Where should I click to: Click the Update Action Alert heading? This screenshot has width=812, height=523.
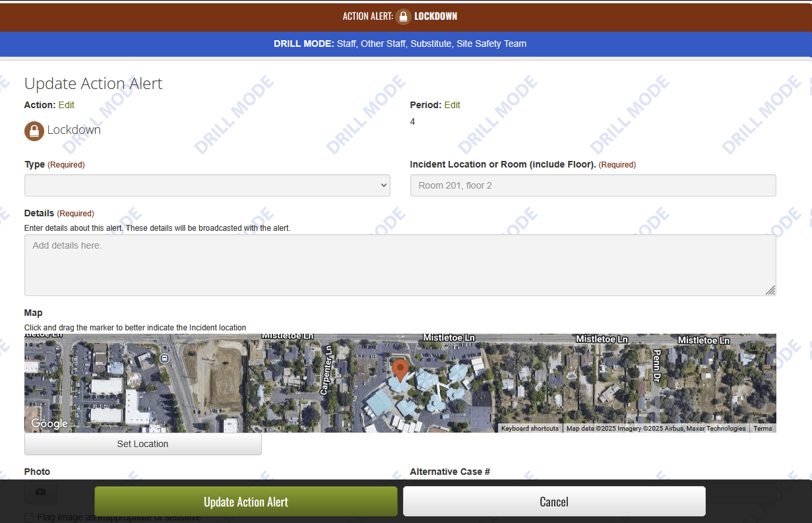93,84
